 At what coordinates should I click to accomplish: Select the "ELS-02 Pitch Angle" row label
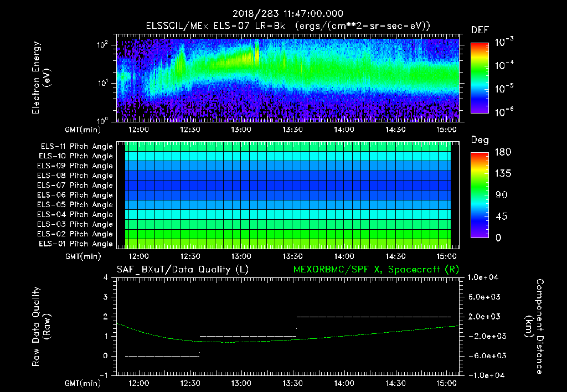click(x=75, y=234)
